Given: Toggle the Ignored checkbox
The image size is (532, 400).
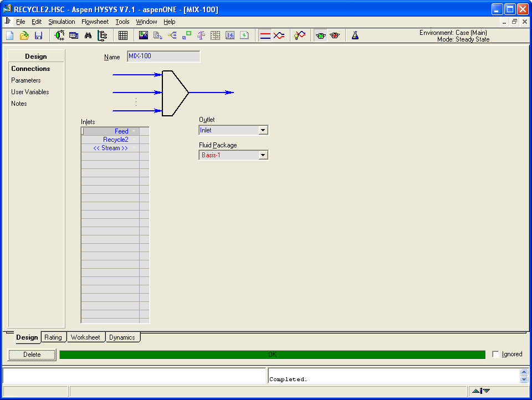Looking at the screenshot, I should click(x=495, y=355).
